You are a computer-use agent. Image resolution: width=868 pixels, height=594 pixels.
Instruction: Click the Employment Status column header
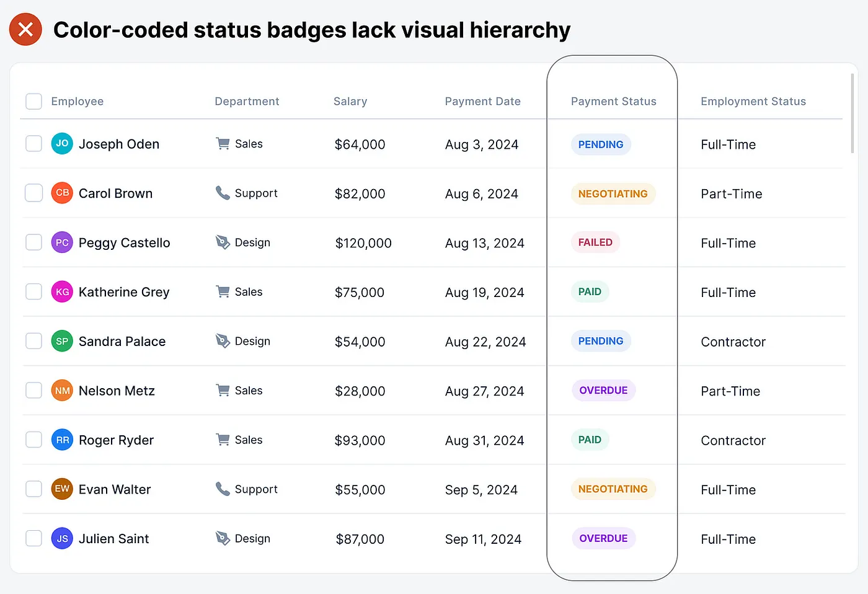click(x=753, y=101)
